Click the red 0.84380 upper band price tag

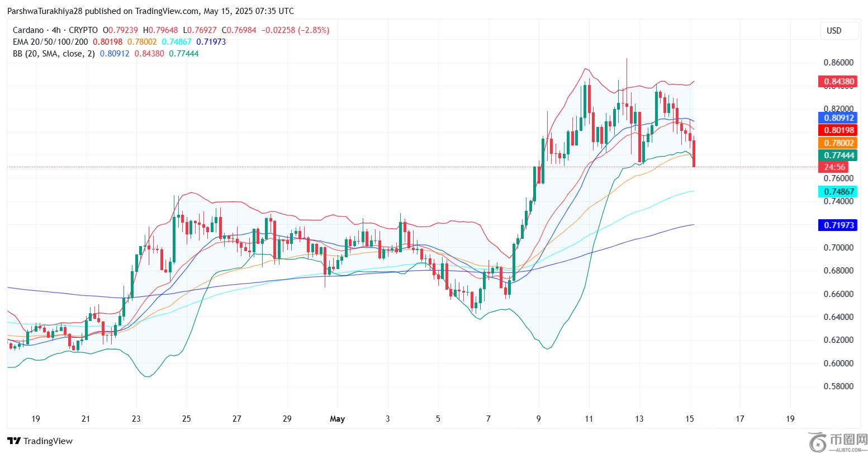tap(838, 82)
